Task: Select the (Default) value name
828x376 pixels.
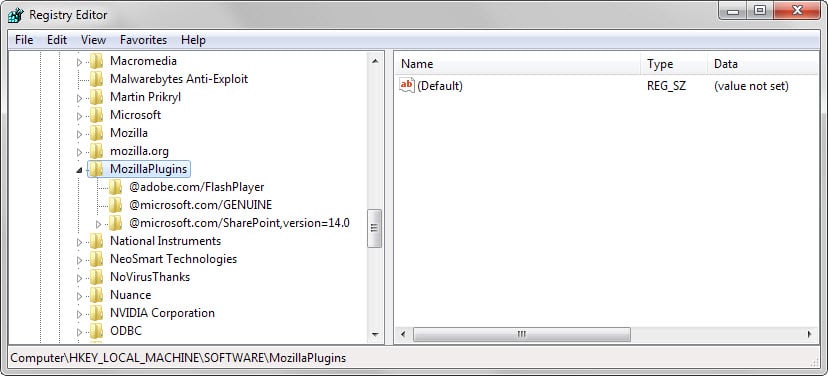Action: [x=440, y=86]
